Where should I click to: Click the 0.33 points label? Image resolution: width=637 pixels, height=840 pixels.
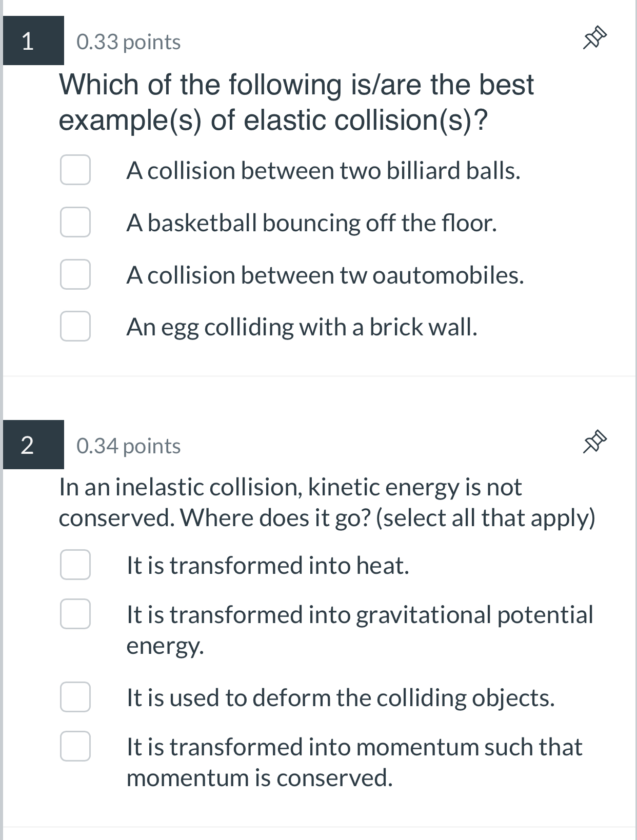[x=128, y=43]
